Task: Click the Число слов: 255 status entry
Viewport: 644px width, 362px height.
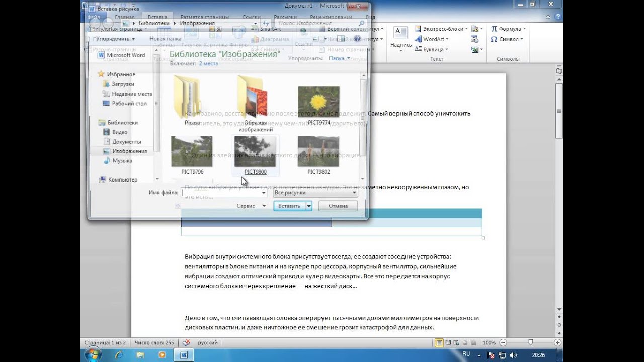Action: point(153,342)
